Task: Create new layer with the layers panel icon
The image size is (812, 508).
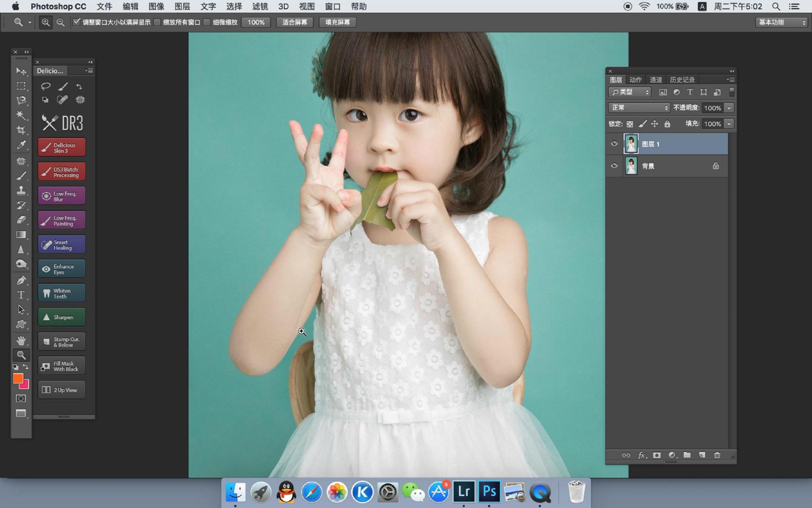Action: (702, 455)
